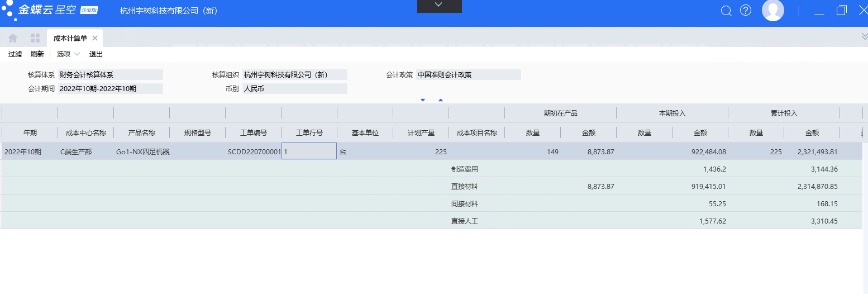Image resolution: width=868 pixels, height=294 pixels.
Task: Click the 919,415.01 amount cell
Action: point(700,186)
